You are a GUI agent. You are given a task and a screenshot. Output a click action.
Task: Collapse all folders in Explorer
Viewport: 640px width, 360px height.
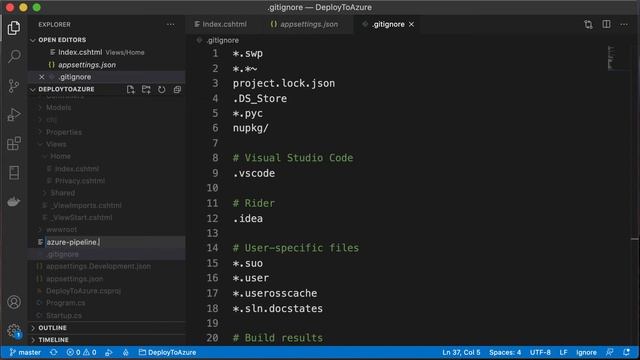coord(177,89)
